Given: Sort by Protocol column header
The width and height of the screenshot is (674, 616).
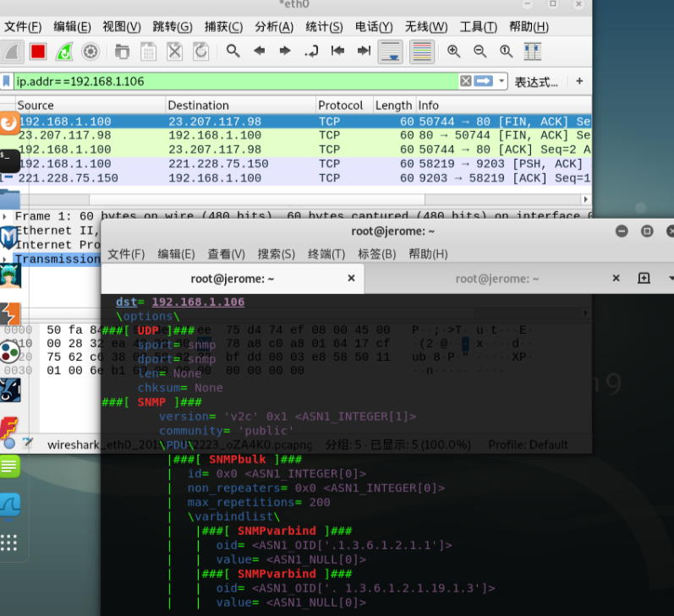Looking at the screenshot, I should click(x=345, y=106).
